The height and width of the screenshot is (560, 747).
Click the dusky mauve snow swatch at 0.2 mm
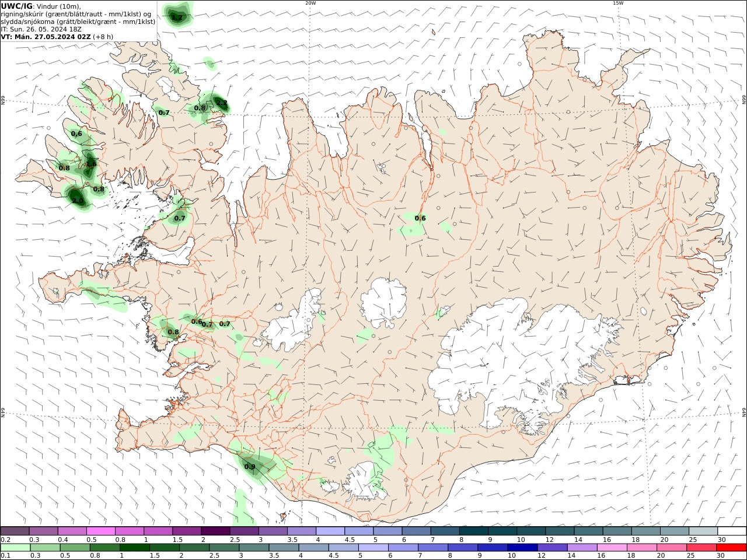click(x=15, y=531)
